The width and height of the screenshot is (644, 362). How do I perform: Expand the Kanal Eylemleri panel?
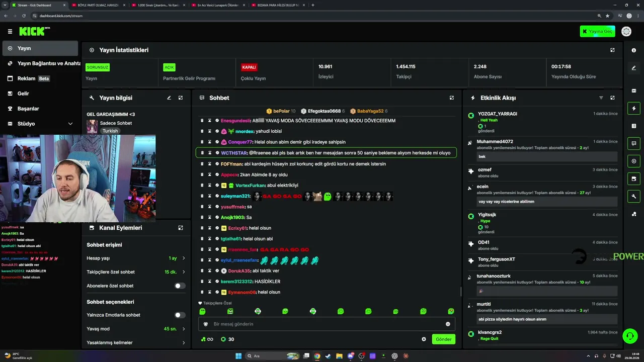coord(181,228)
